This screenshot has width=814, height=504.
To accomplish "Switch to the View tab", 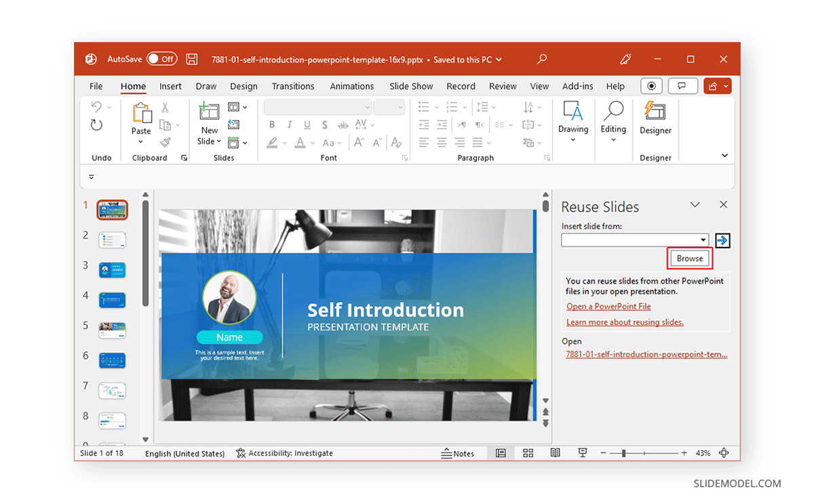I will pyautogui.click(x=539, y=86).
